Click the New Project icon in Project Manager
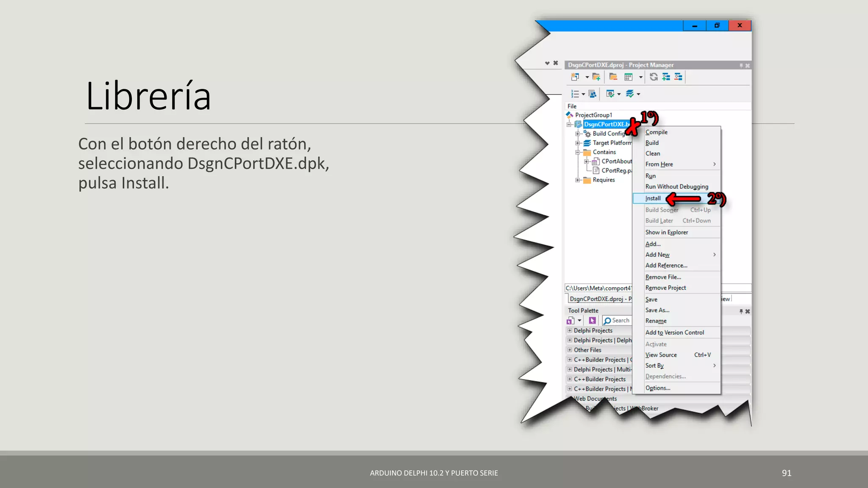Image resolution: width=868 pixels, height=488 pixels. pos(575,77)
